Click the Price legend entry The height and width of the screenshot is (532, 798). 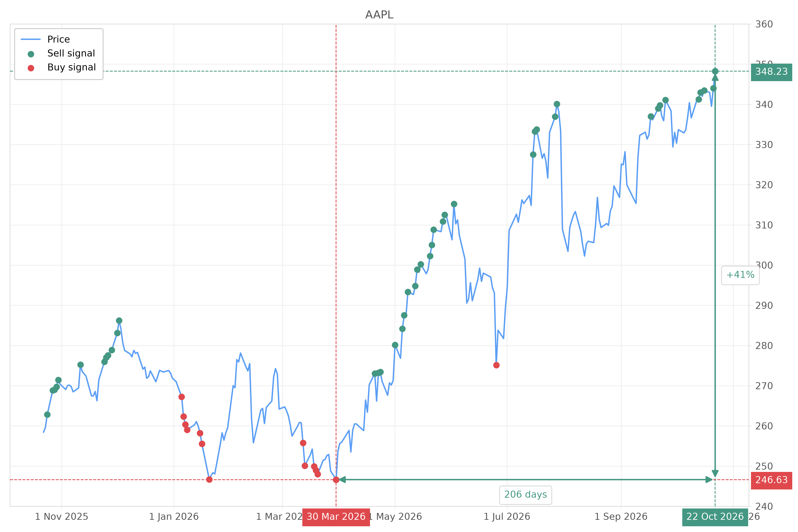pyautogui.click(x=45, y=39)
